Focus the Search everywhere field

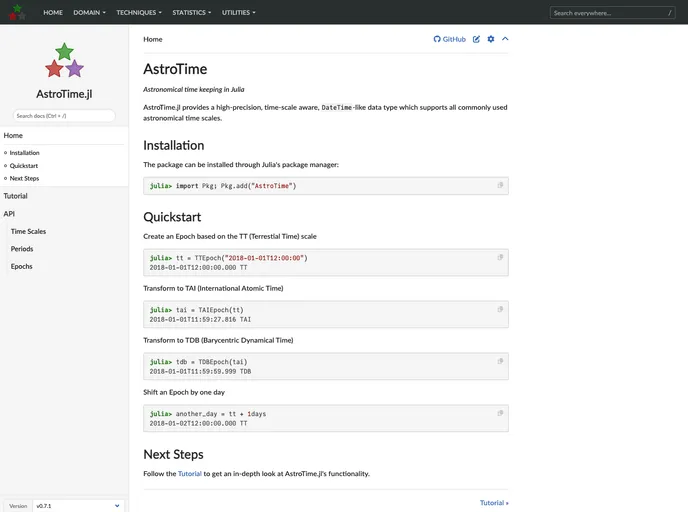pyautogui.click(x=613, y=13)
